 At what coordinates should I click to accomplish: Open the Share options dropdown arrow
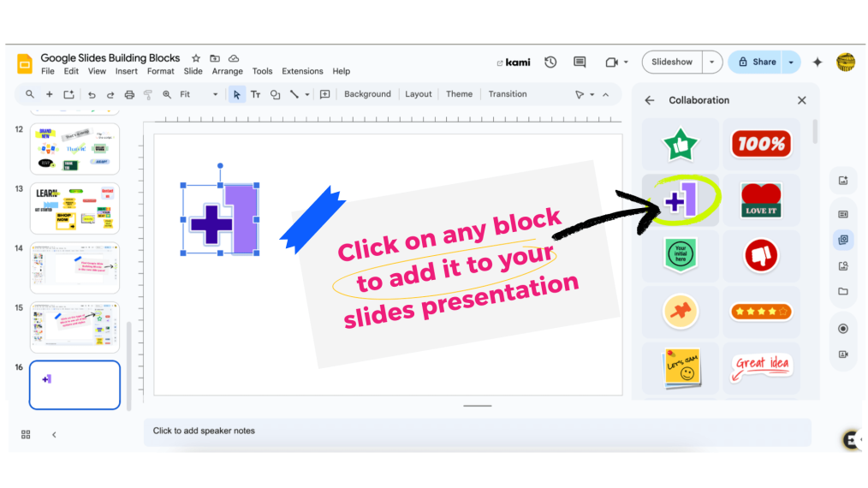[x=791, y=62]
